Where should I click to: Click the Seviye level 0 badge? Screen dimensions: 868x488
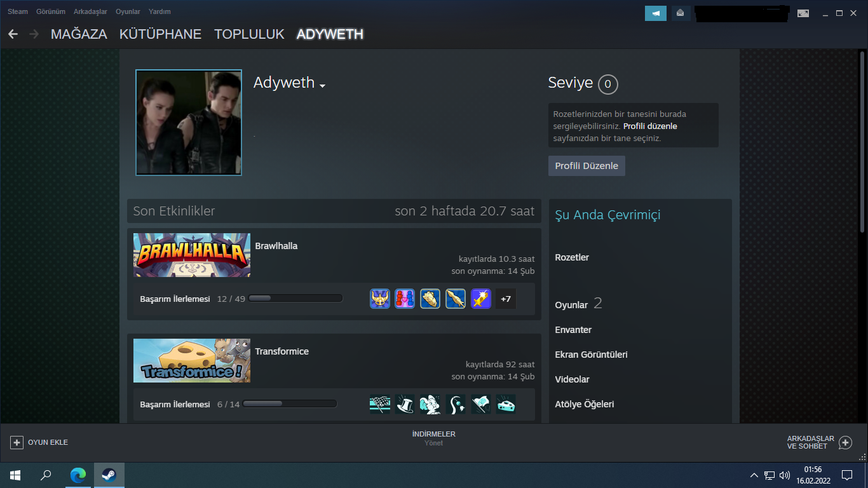point(607,84)
